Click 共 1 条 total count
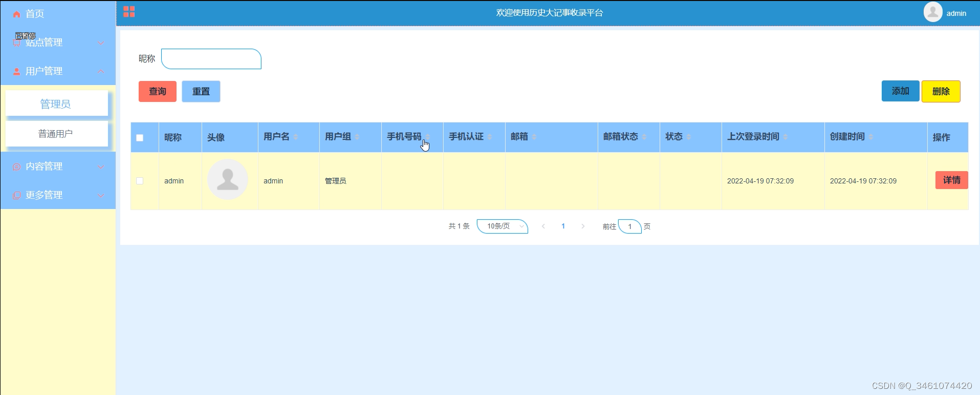 [x=459, y=226]
